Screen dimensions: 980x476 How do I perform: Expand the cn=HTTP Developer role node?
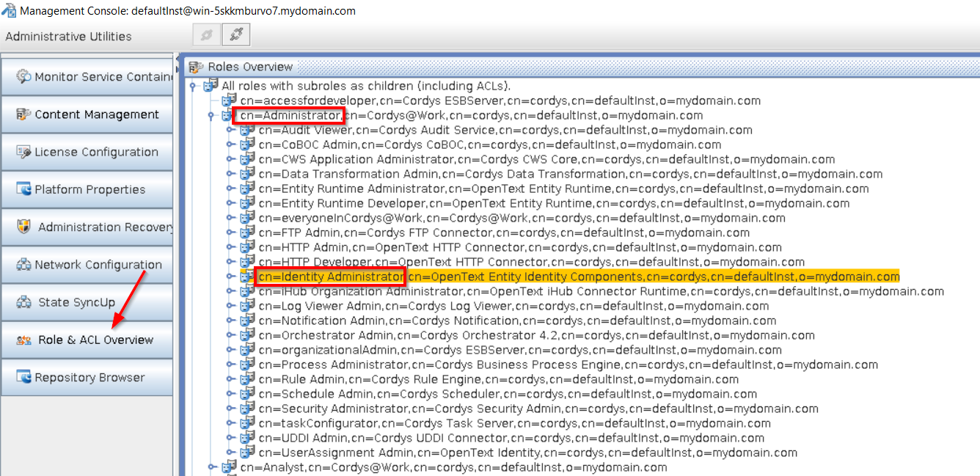[231, 263]
